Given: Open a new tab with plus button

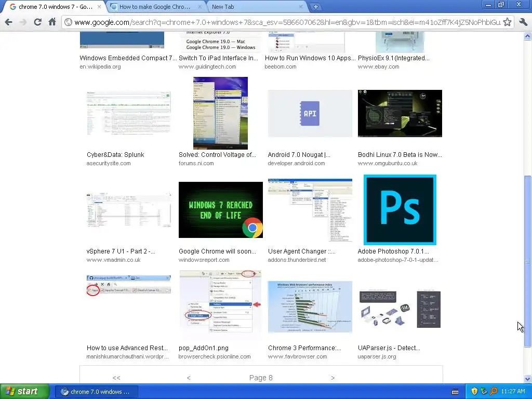Looking at the screenshot, I should [315, 7].
